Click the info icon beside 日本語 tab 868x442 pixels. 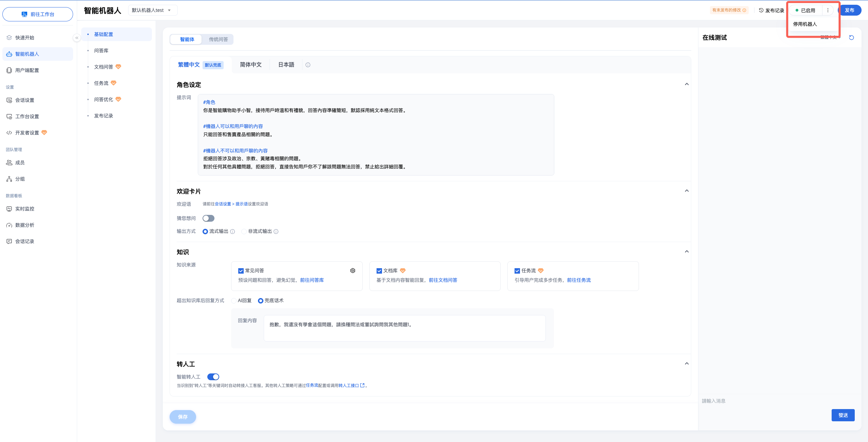[308, 65]
